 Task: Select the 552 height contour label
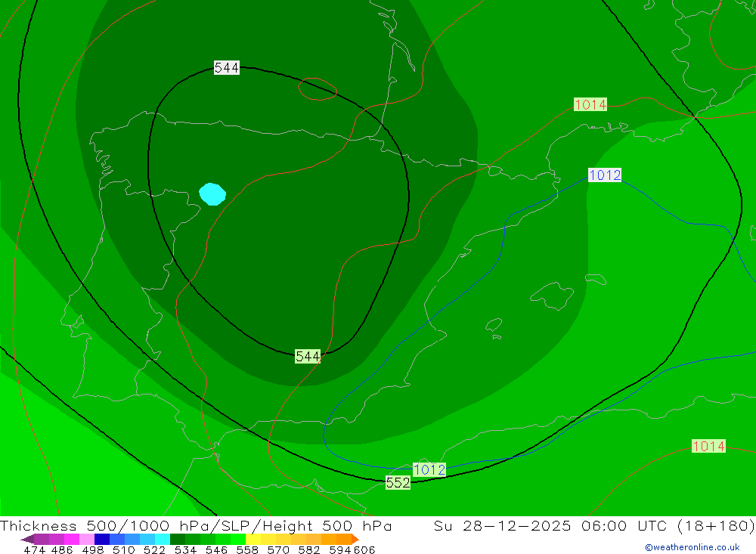click(x=398, y=482)
